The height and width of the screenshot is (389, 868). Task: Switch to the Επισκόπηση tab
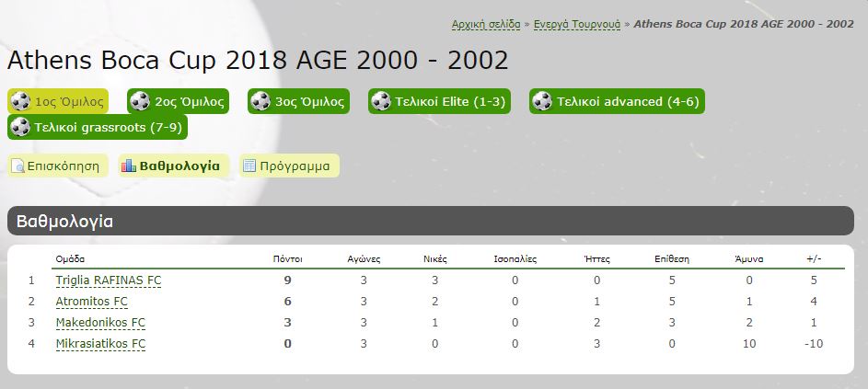click(58, 166)
